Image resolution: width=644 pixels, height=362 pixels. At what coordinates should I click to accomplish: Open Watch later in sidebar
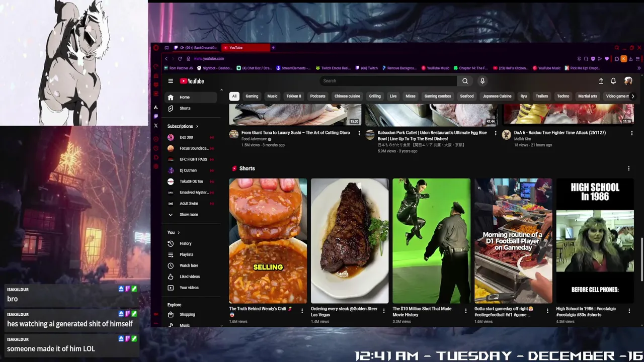point(191,265)
